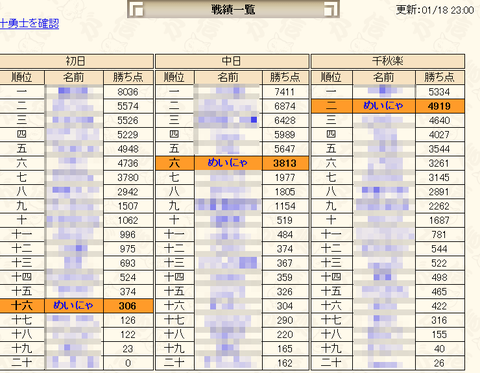Viewport: 480px width, 373px height.
Task: Select score 5526 in 初日 table
Action: [x=128, y=120]
